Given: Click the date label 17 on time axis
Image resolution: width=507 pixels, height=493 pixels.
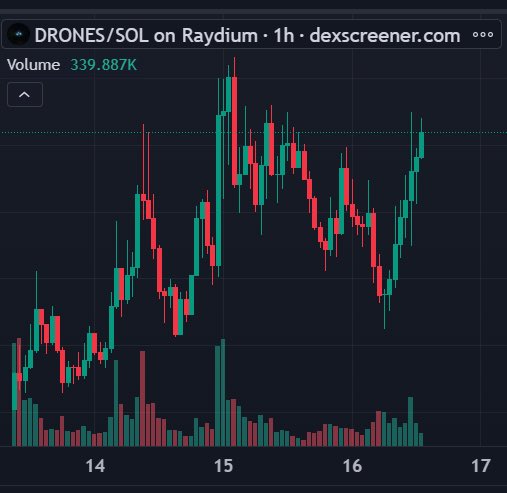Looking at the screenshot, I should (x=480, y=466).
